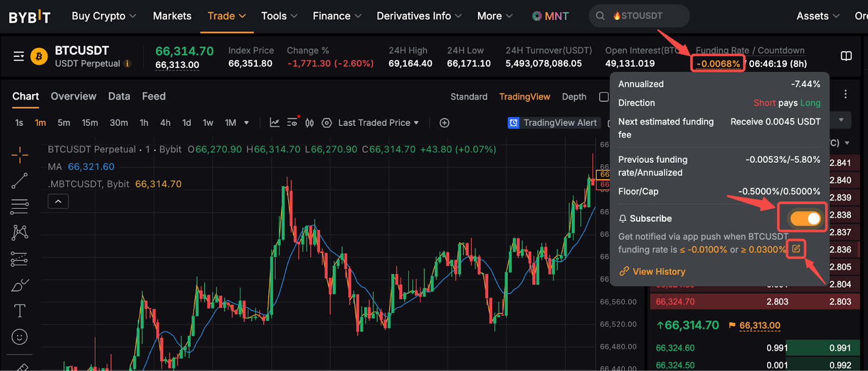868x371 pixels.
Task: Open the emoji sticker tool
Action: pos(20,337)
